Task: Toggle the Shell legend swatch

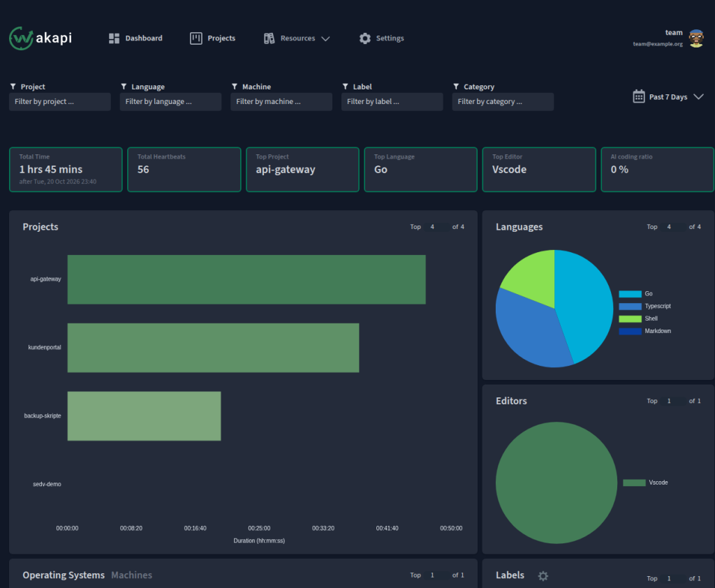Action: tap(631, 318)
